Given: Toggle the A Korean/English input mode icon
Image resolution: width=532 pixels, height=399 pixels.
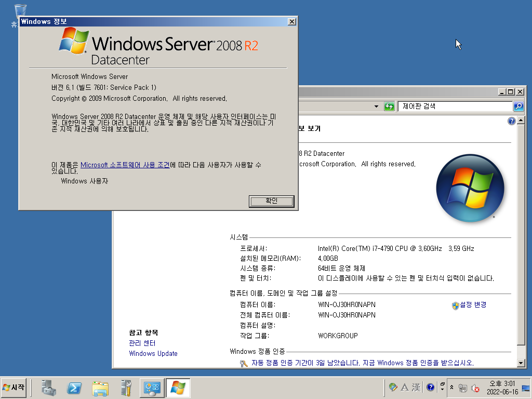Looking at the screenshot, I should 405,387.
